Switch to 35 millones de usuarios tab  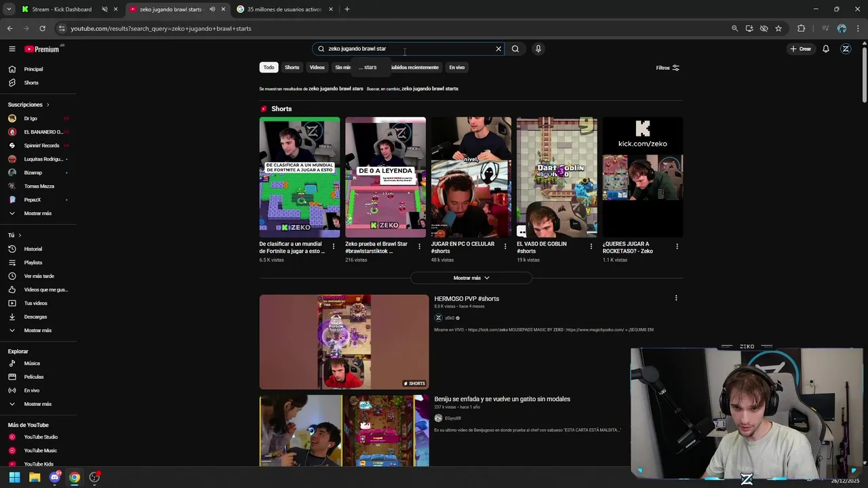[284, 9]
